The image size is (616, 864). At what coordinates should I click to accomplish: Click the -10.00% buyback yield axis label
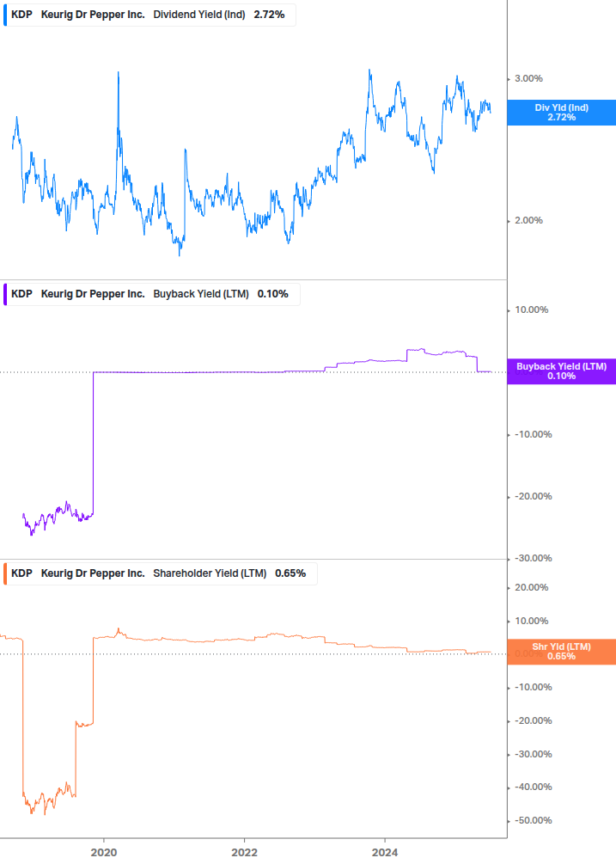[533, 434]
